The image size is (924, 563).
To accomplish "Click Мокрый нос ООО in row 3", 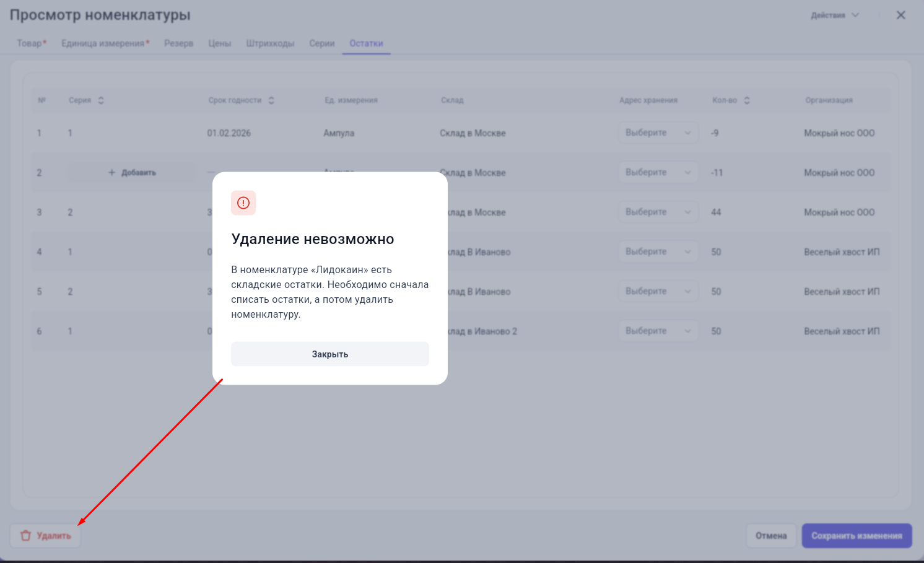I will (839, 212).
